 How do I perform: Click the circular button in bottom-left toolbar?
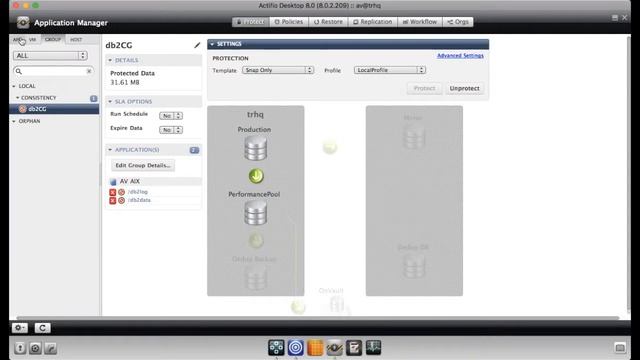point(35,348)
